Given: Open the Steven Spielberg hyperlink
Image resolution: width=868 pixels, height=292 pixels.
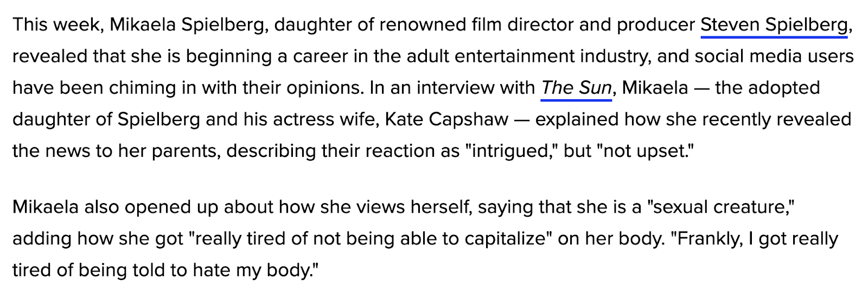Looking at the screenshot, I should 774,26.
